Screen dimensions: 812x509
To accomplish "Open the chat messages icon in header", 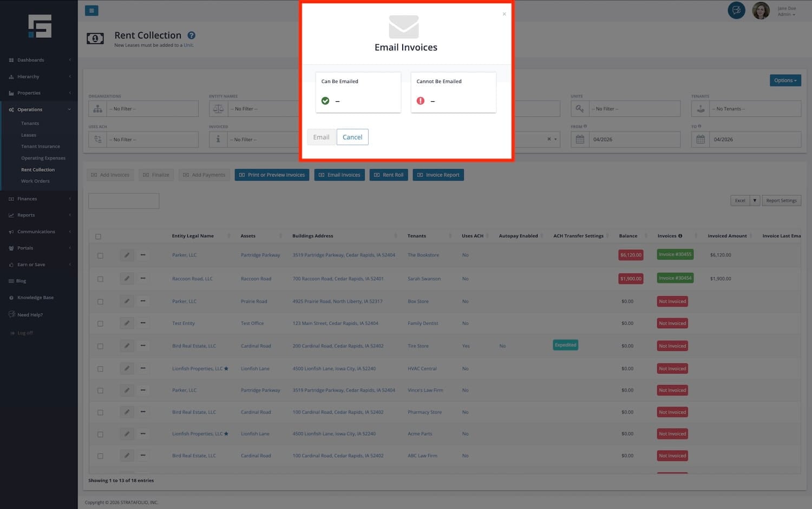I will 736,10.
